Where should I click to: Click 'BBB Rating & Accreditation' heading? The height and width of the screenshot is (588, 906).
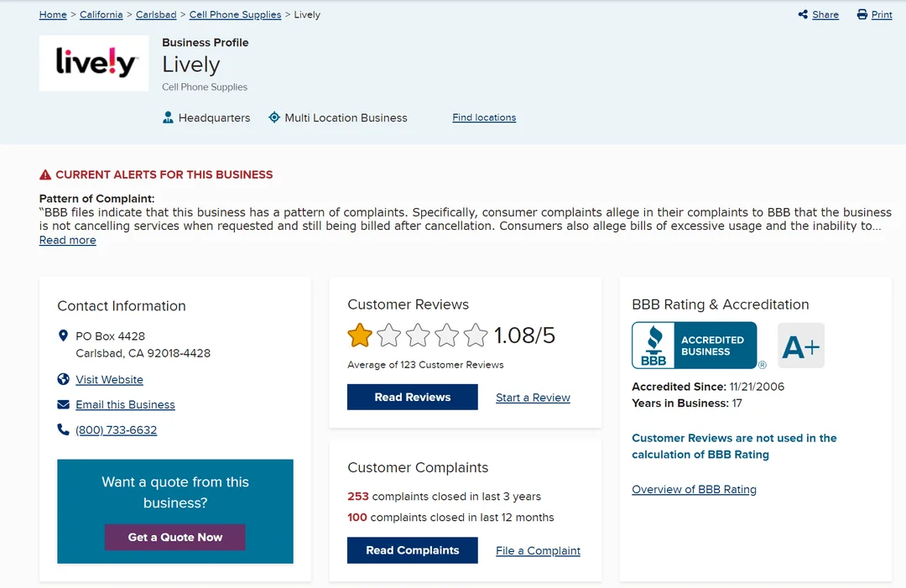(x=720, y=304)
